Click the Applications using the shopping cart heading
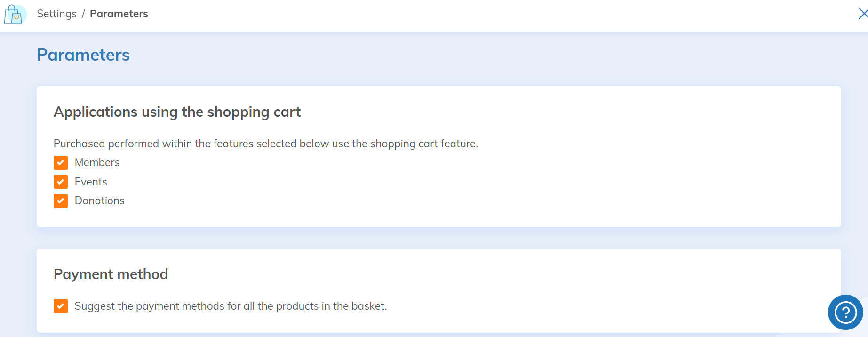The width and height of the screenshot is (868, 337). click(177, 112)
